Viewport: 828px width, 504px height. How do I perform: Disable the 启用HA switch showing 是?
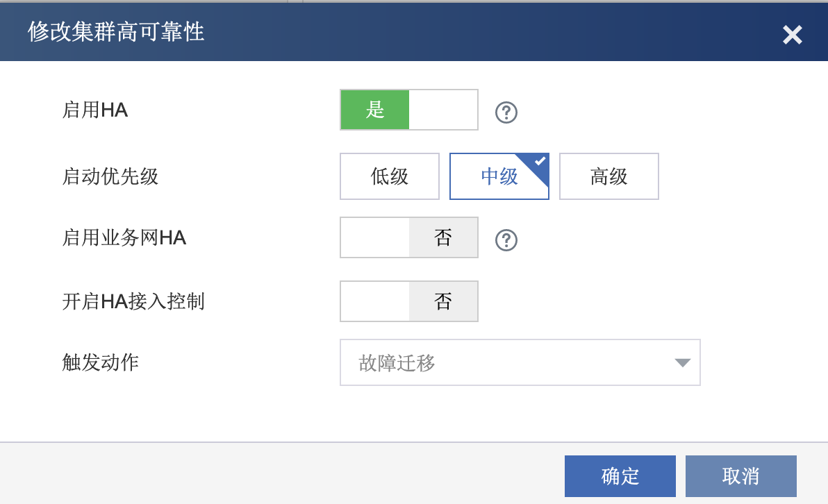(409, 110)
